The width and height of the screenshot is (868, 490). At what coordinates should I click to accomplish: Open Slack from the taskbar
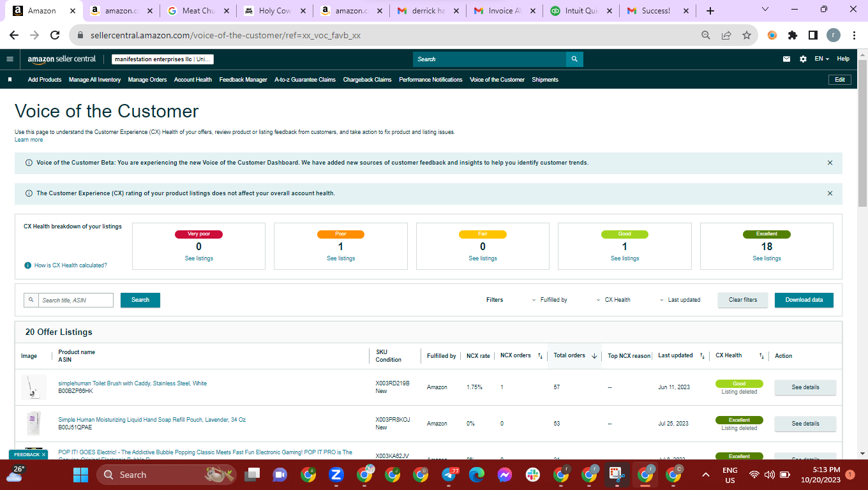pos(533,475)
